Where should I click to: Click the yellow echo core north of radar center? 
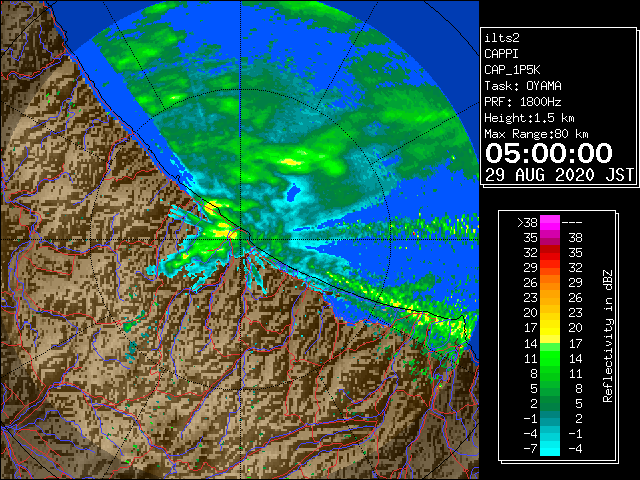click(x=291, y=162)
